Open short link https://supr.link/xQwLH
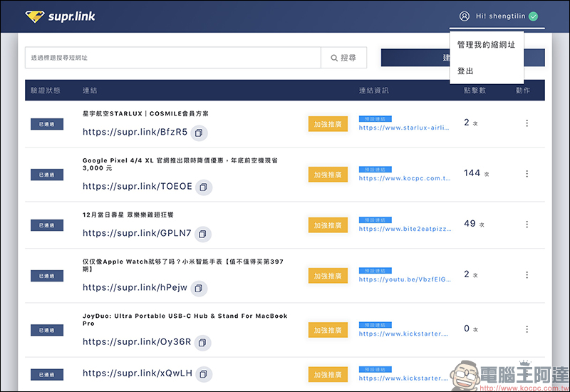570x392 pixels. point(138,373)
